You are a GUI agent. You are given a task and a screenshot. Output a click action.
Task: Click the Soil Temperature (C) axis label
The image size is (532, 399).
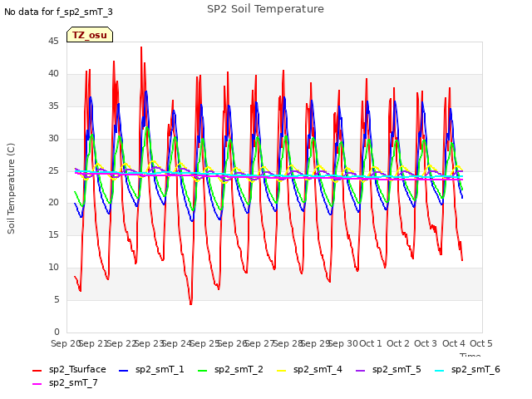11,189
